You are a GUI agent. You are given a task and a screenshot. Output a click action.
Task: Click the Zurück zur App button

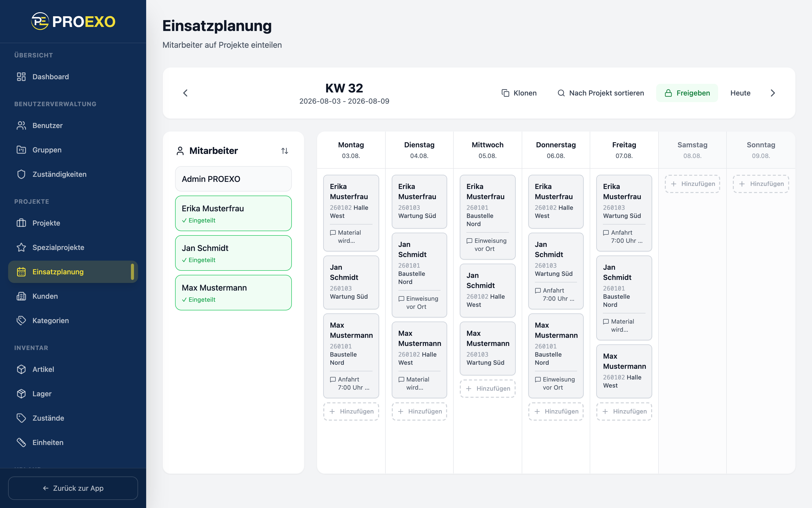[73, 488]
